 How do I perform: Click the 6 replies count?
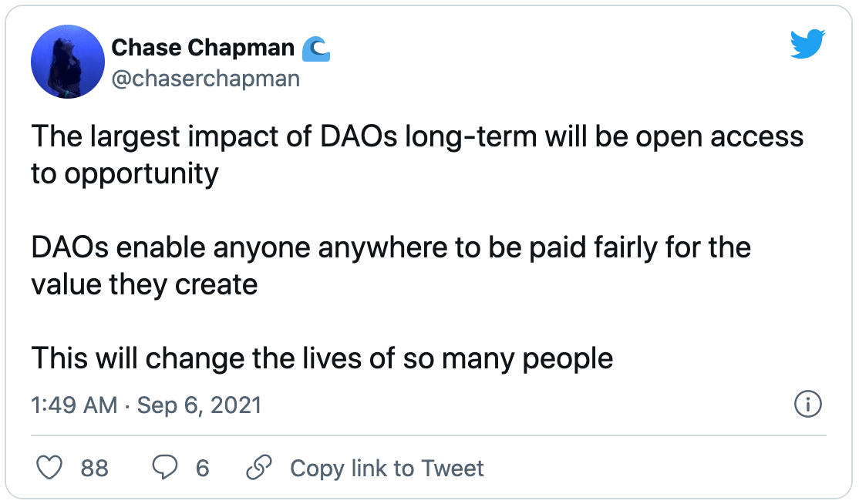click(x=202, y=468)
